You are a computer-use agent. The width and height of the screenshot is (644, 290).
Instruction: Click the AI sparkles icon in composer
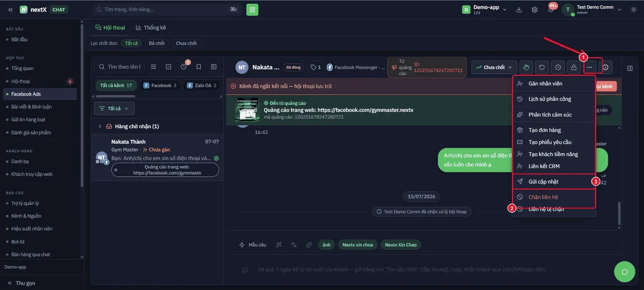pos(309,245)
